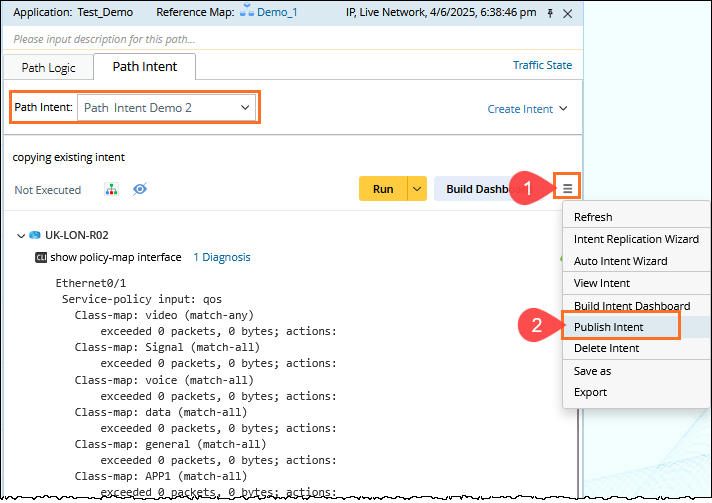Click the dependency tree icon beside Not Executed
Viewport: 712px width, 503px height.
(x=111, y=189)
